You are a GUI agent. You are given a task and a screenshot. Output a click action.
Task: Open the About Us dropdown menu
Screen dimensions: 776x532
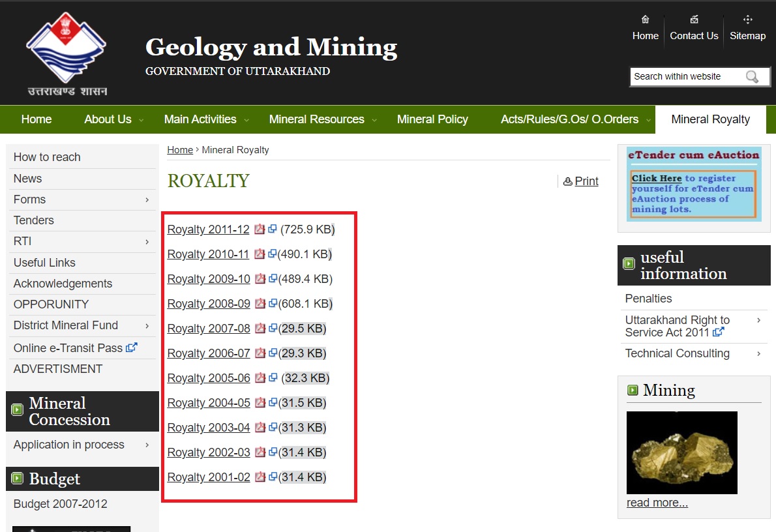click(x=108, y=119)
